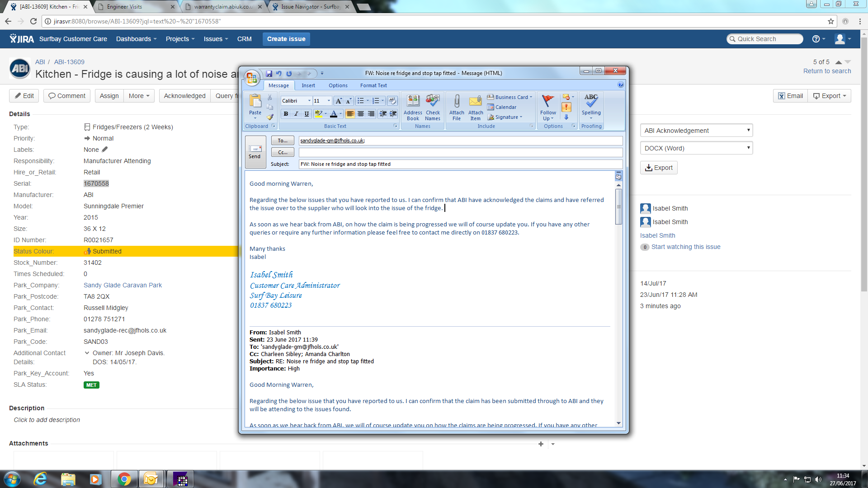Click in the Cc address field
Viewport: 868px width, 488px height.
[460, 152]
